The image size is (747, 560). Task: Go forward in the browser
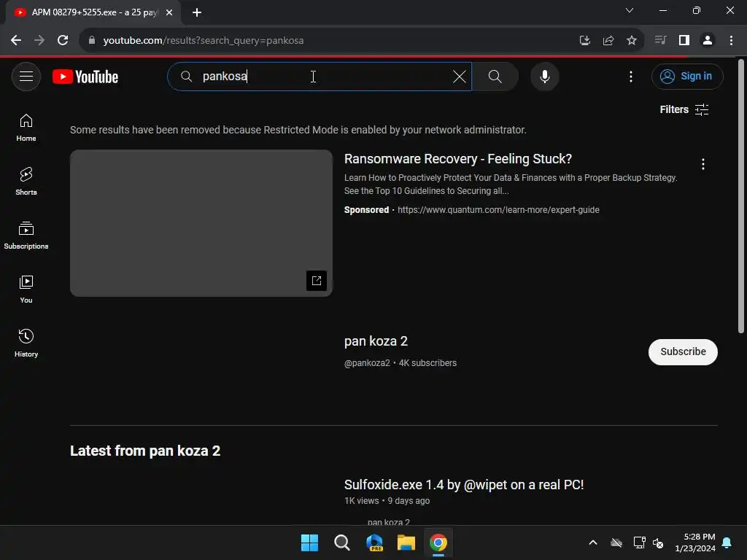pos(39,41)
